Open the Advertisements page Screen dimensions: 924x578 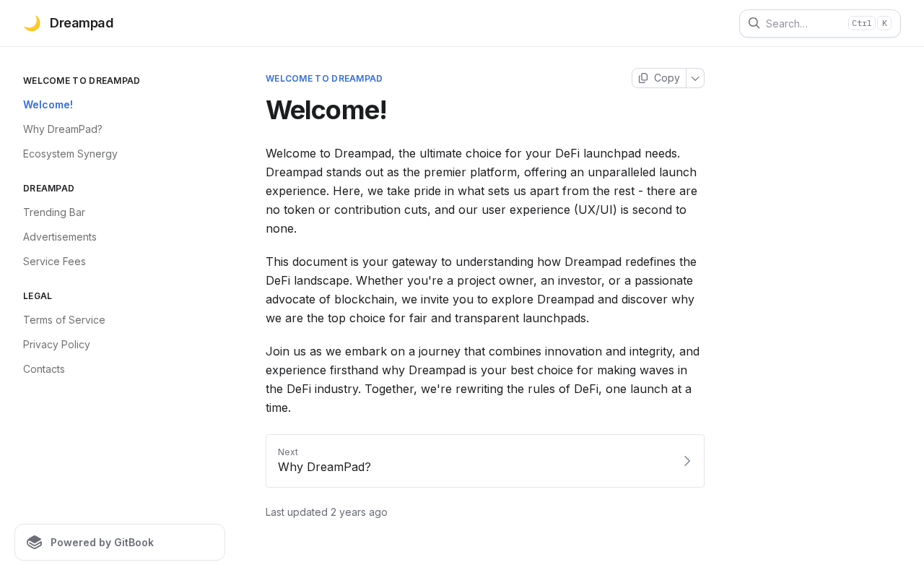[60, 237]
